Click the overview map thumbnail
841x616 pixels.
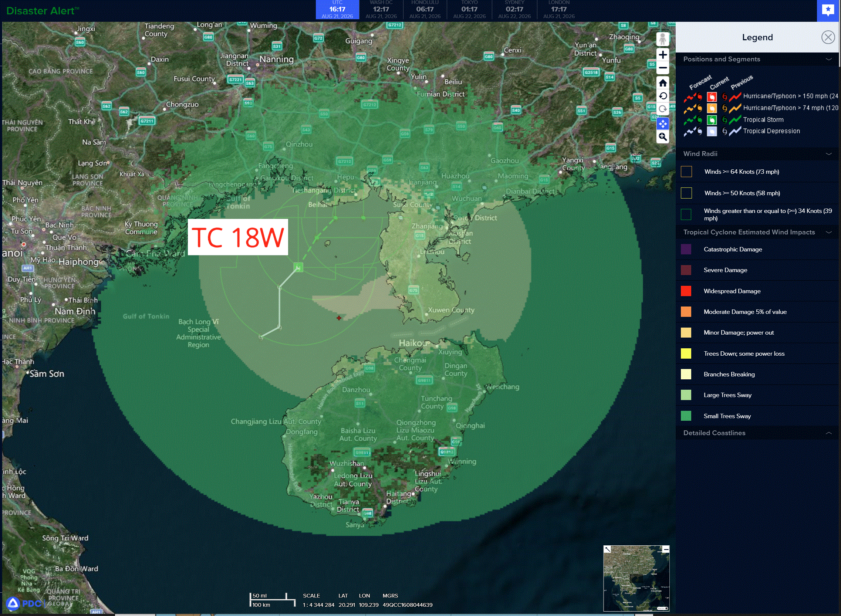click(636, 578)
